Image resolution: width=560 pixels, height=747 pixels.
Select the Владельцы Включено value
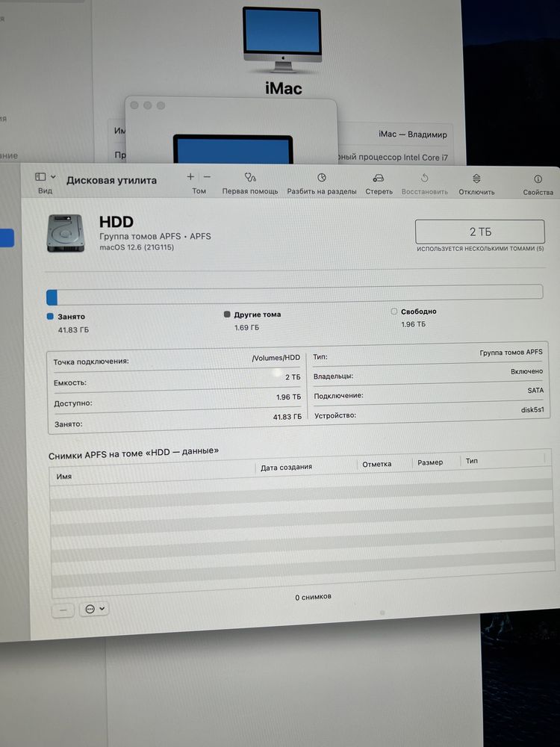[x=526, y=371]
